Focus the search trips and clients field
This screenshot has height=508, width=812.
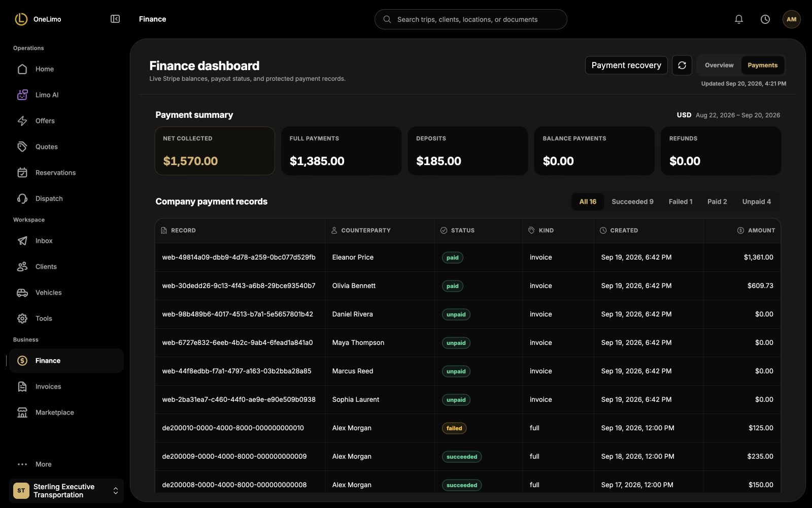pyautogui.click(x=470, y=19)
